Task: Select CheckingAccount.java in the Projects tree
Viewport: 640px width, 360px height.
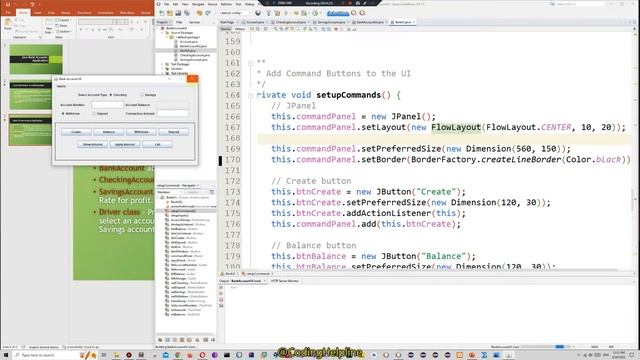Action: pyautogui.click(x=195, y=55)
